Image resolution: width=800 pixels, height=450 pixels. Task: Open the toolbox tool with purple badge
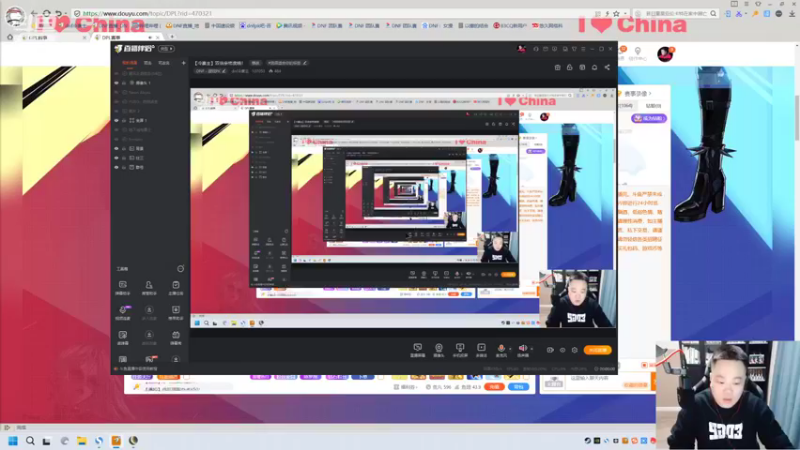click(x=123, y=312)
